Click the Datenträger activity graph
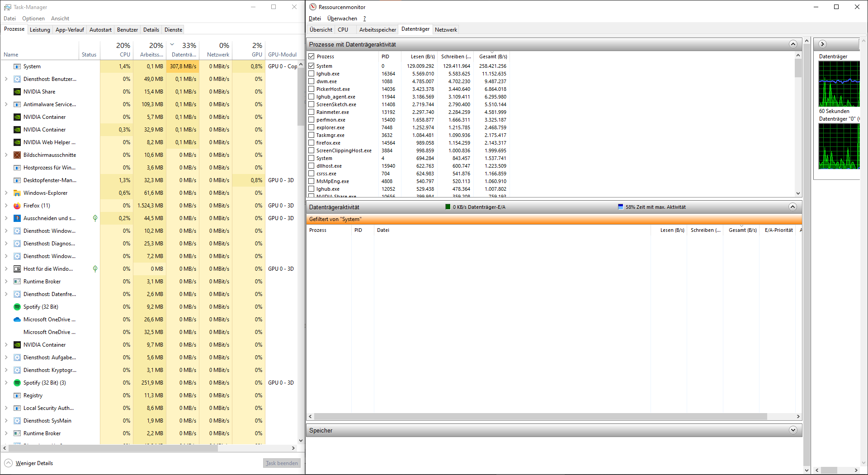This screenshot has height=475, width=868. 839,84
